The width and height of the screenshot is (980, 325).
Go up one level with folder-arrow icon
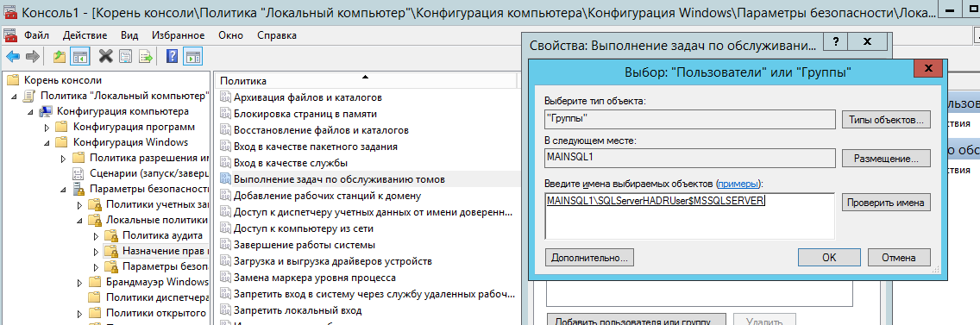(x=60, y=57)
